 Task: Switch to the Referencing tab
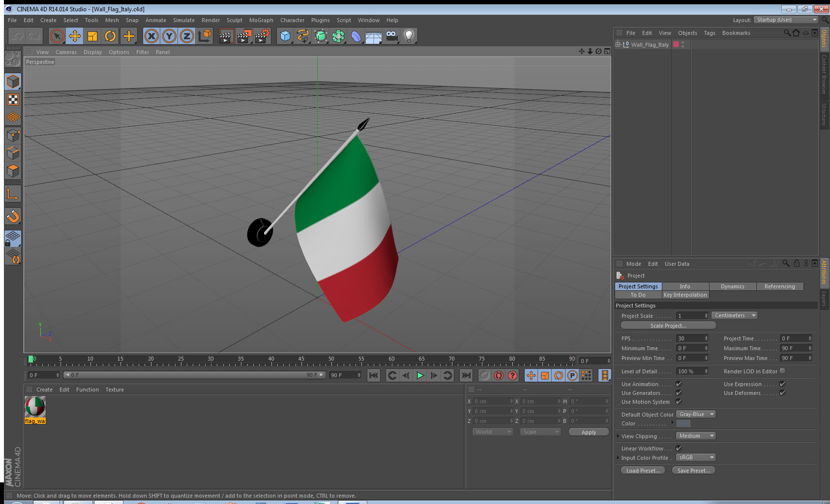click(x=779, y=286)
